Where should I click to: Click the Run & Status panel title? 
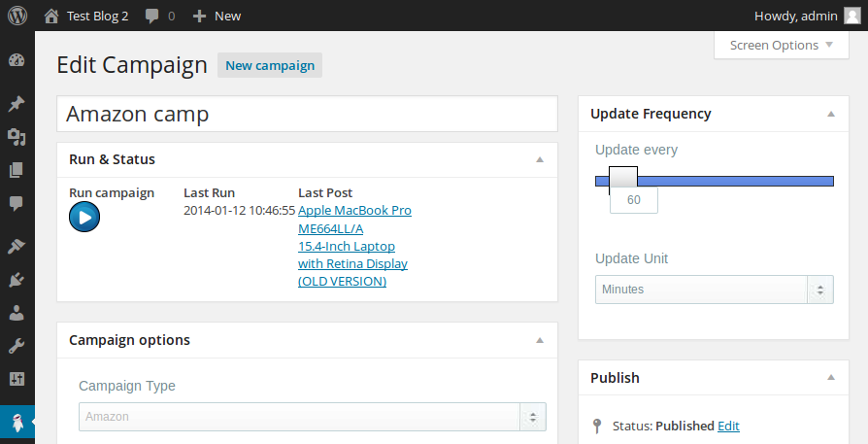[x=112, y=159]
